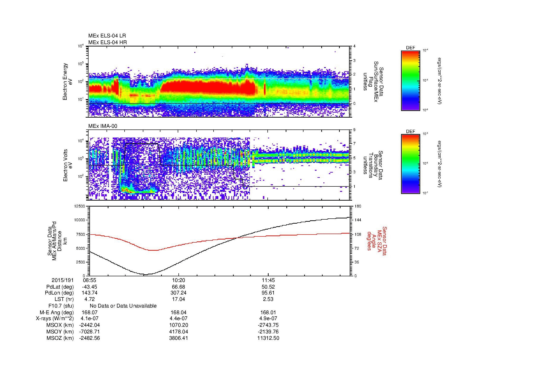Click the 'Electron Volts eV' axis label
555x392 pixels.
click(x=68, y=165)
